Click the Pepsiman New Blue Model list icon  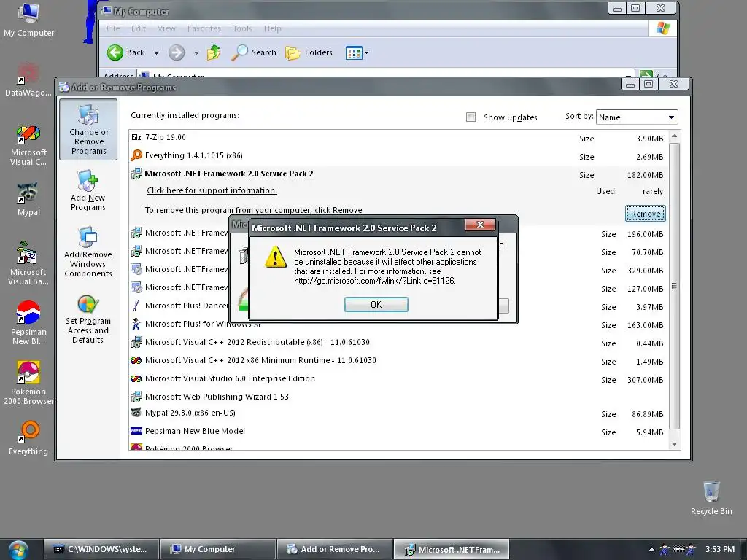tap(136, 431)
